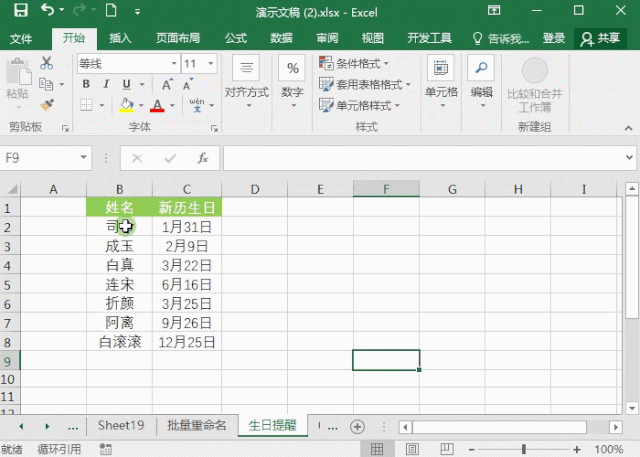Open the 公式 ribbon tab
The height and width of the screenshot is (457, 640).
[x=236, y=38]
